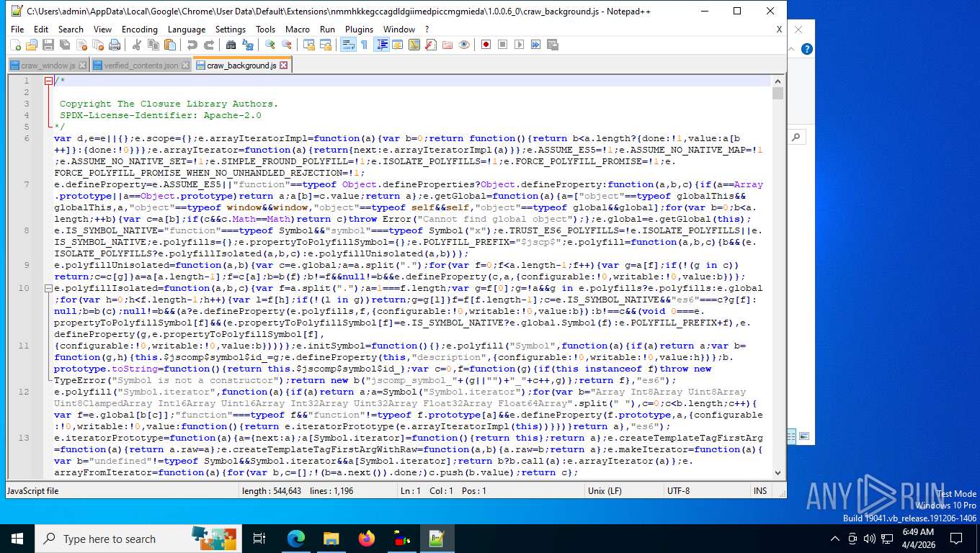Open the Function List panel
980x553 pixels.
(430, 45)
